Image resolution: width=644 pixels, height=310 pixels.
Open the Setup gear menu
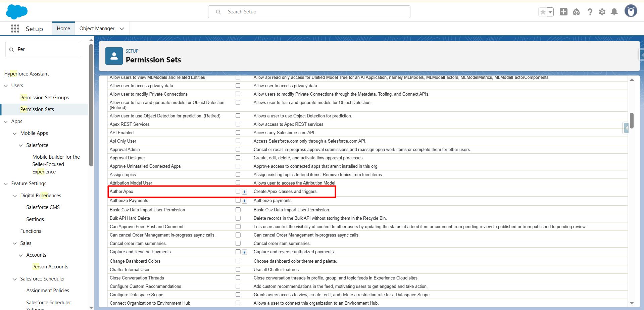[x=602, y=12]
